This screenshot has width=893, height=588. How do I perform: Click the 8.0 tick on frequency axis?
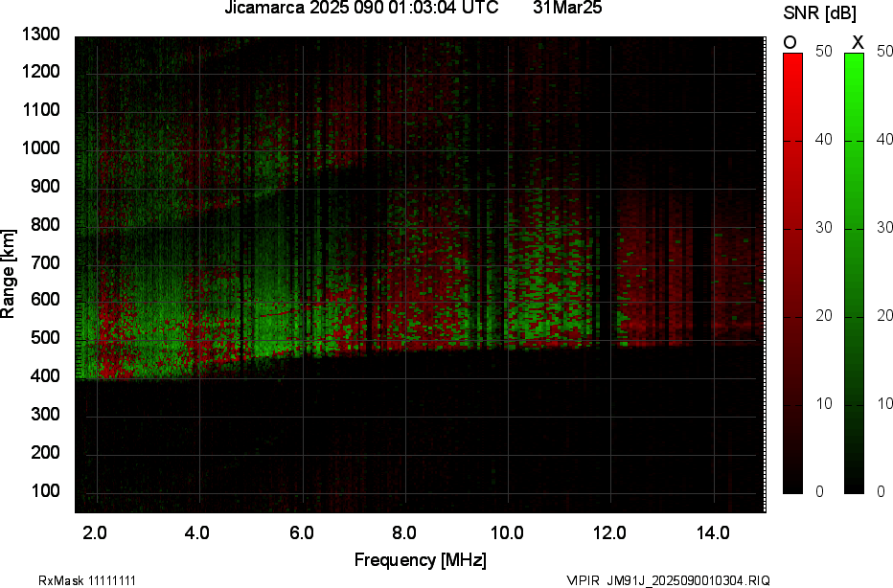(404, 531)
